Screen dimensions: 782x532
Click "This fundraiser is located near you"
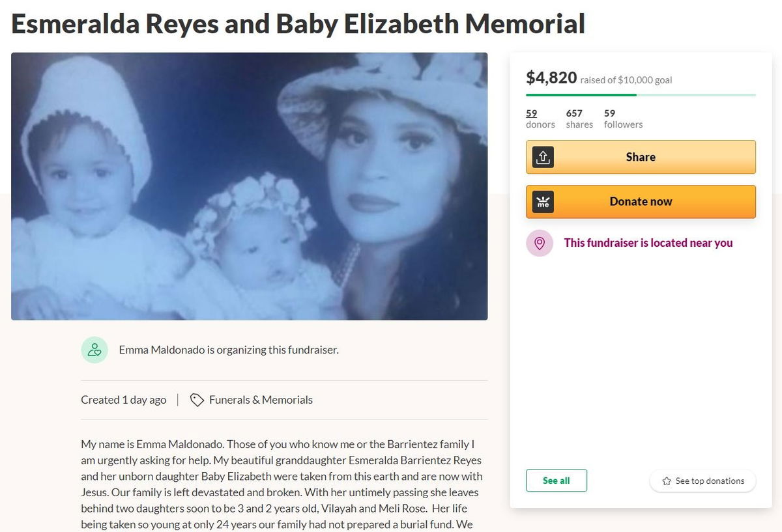click(648, 243)
